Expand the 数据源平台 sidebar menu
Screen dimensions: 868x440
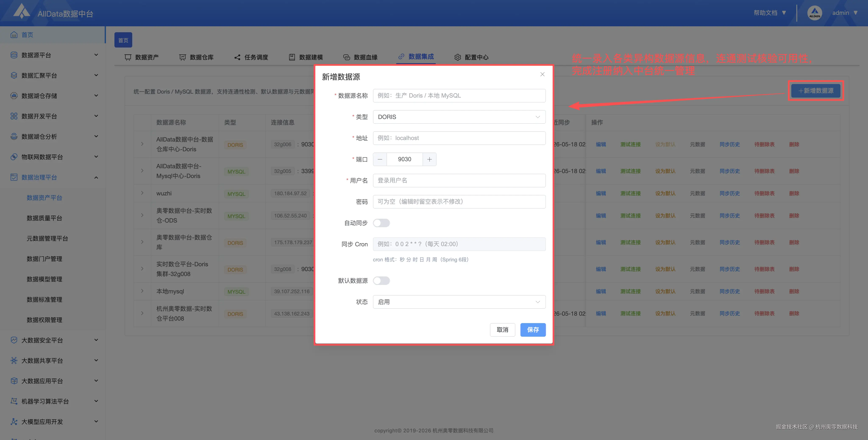[96, 55]
